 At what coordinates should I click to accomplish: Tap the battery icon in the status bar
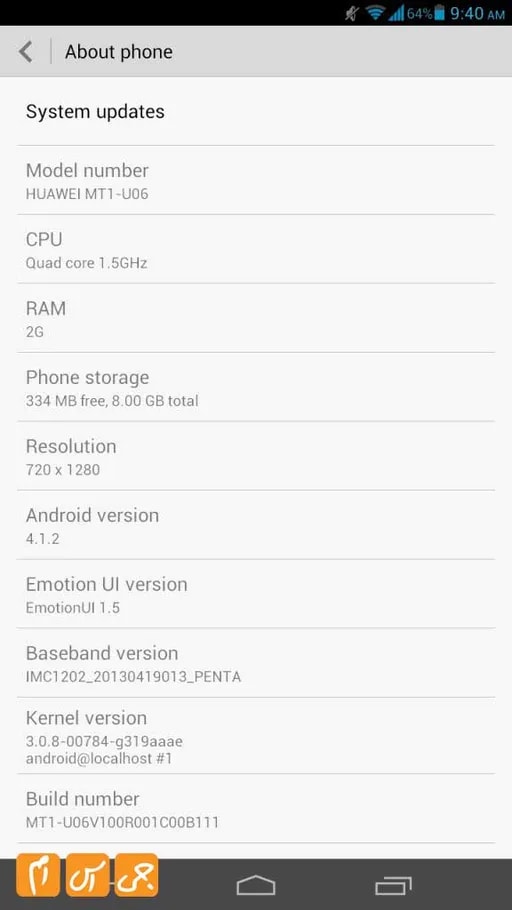[440, 13]
